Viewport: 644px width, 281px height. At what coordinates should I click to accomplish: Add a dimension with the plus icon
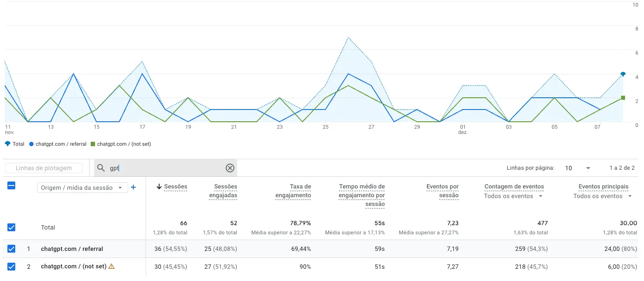tap(133, 187)
